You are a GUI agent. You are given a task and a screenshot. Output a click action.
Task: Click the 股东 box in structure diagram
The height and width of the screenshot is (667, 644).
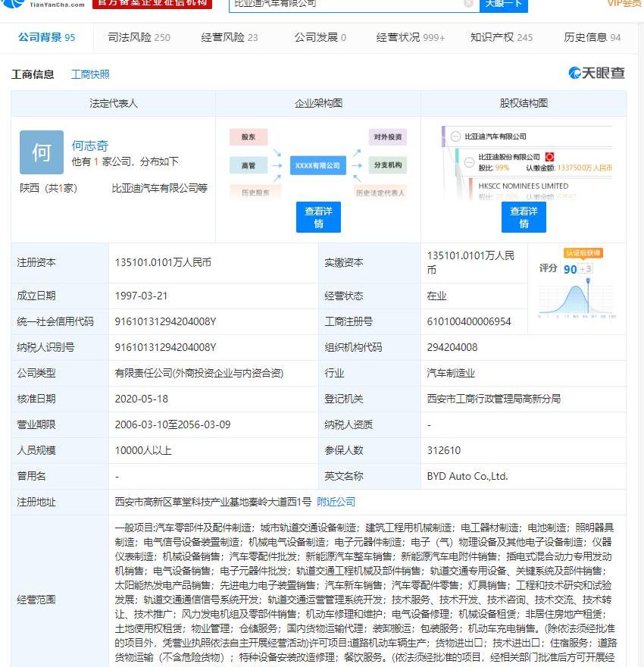point(249,137)
